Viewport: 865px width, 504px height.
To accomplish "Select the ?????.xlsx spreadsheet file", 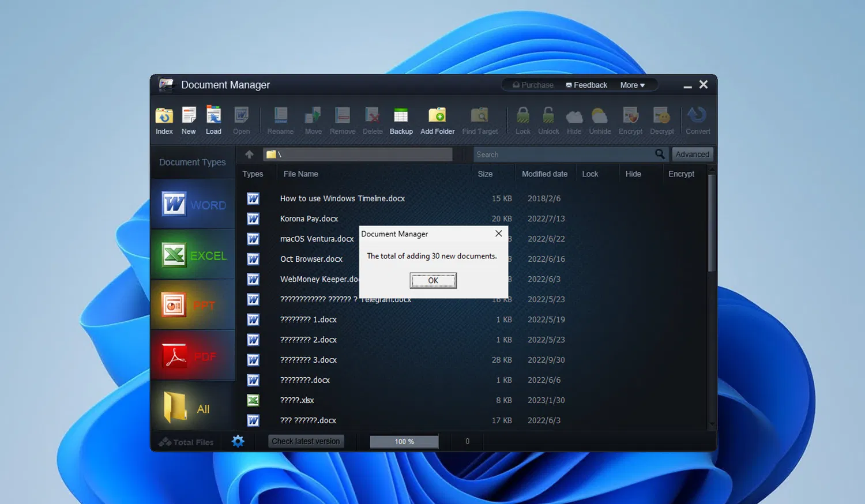I will point(297,400).
